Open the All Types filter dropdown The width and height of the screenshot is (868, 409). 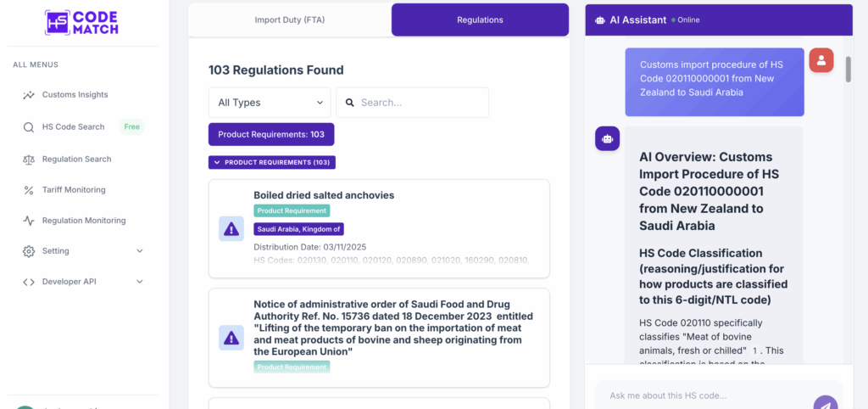(x=270, y=103)
